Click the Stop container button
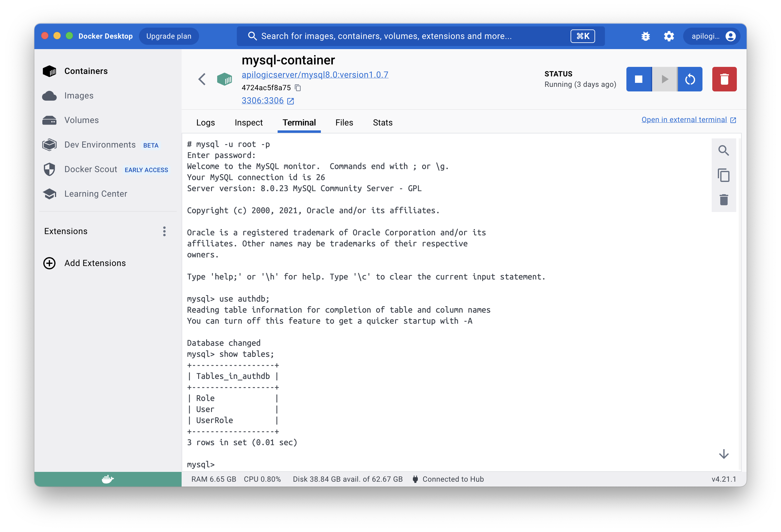Viewport: 781px width, 532px height. (639, 79)
